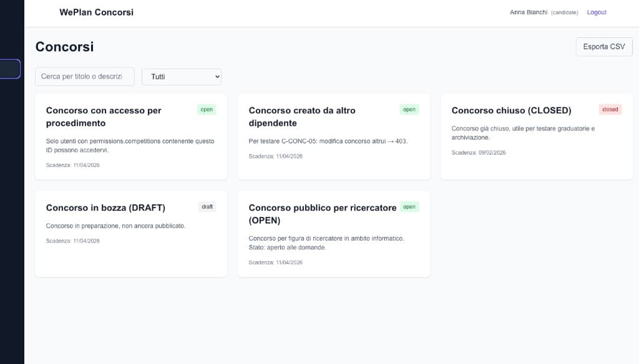Click the red closed status badge

click(610, 110)
